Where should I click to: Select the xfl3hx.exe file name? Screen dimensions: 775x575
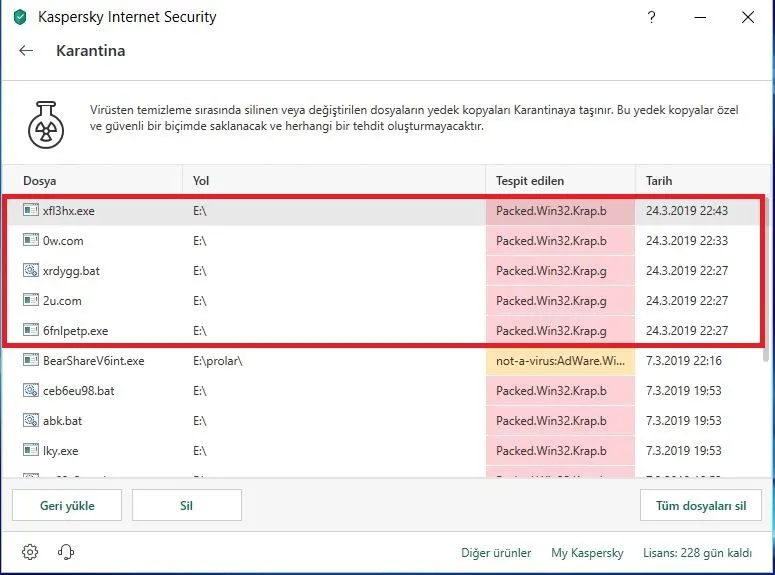point(69,211)
